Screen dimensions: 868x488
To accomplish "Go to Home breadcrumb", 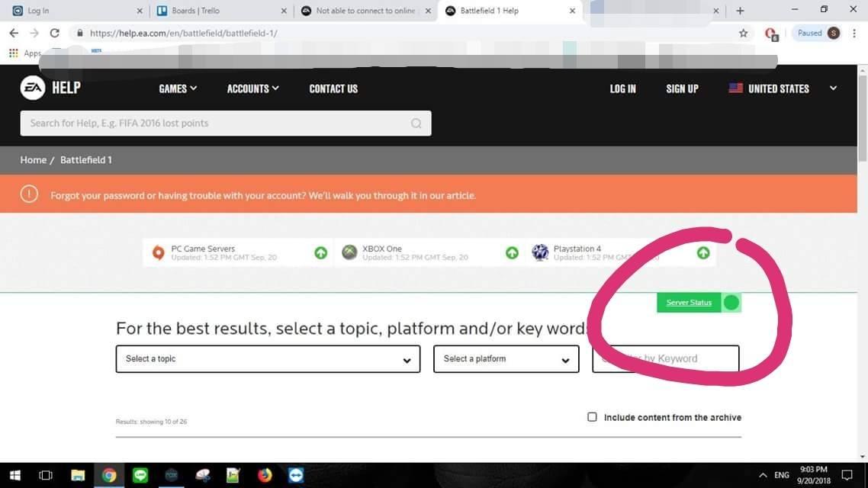I will 34,160.
